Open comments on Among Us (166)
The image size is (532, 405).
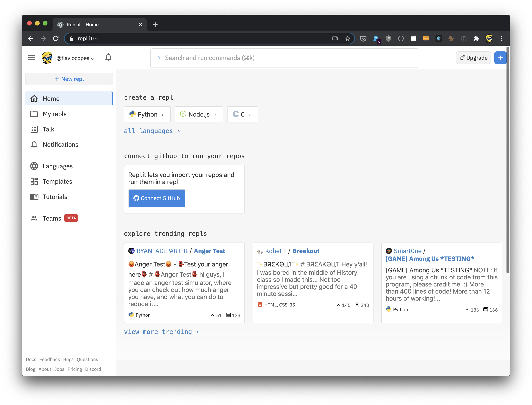[490, 310]
